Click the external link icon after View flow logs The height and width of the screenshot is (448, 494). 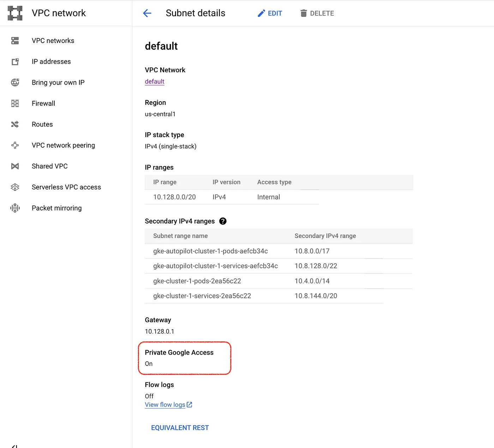click(x=189, y=405)
